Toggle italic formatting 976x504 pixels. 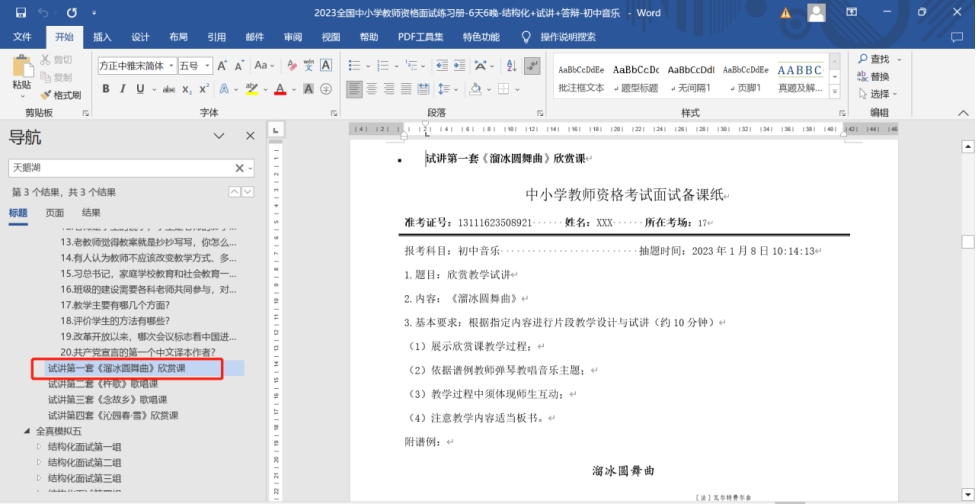(122, 89)
